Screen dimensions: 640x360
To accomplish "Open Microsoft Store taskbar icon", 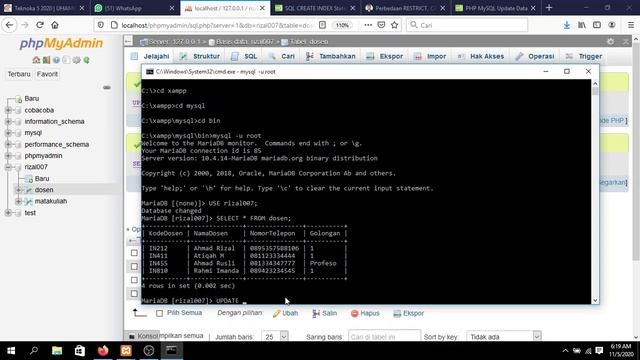I will 80,351.
